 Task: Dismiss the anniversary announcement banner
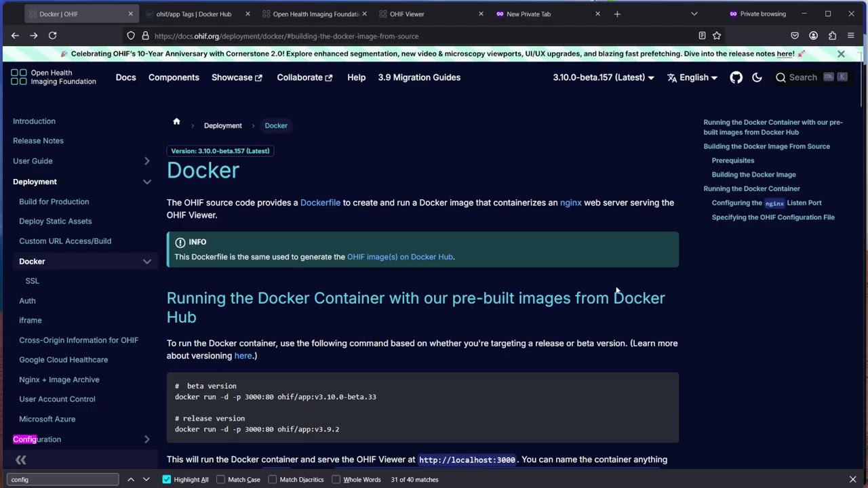point(841,54)
